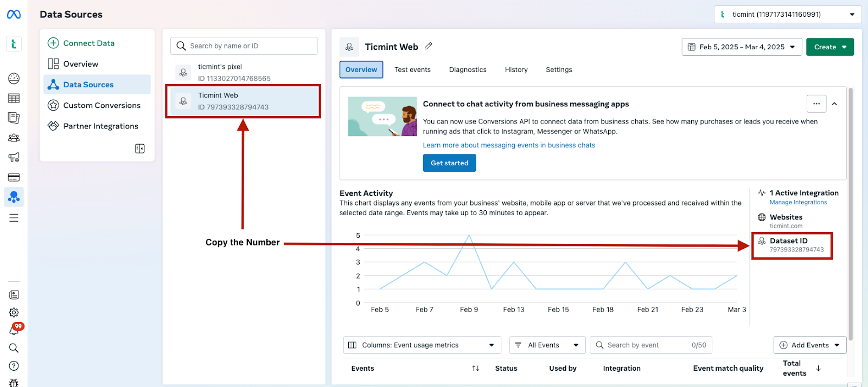868x387 pixels.
Task: Click the ticmint.com website text
Action: click(786, 226)
